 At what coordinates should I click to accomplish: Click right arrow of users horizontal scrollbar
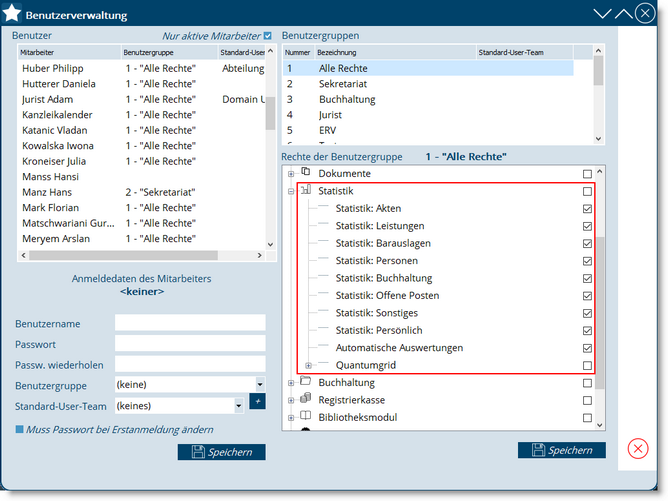(x=259, y=255)
